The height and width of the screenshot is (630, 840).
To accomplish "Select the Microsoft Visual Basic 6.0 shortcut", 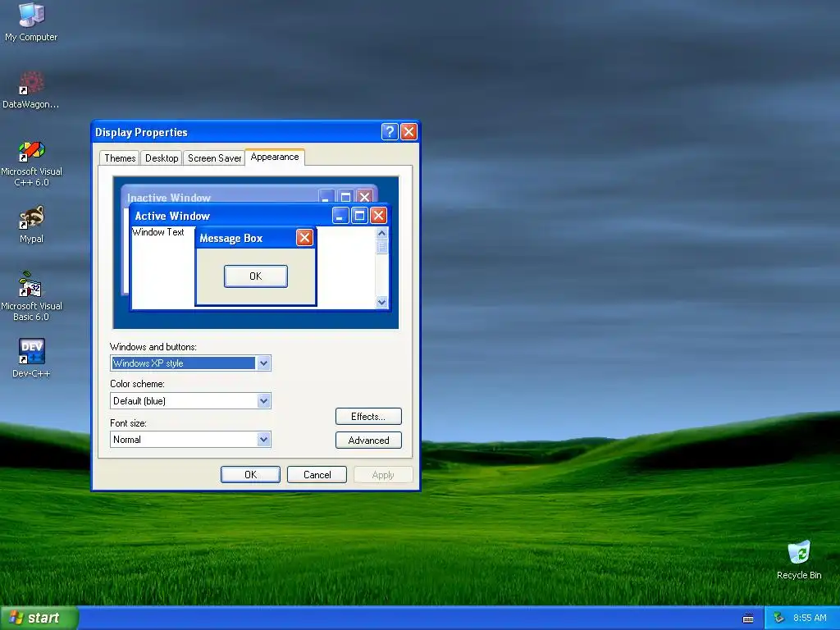I will (31, 296).
